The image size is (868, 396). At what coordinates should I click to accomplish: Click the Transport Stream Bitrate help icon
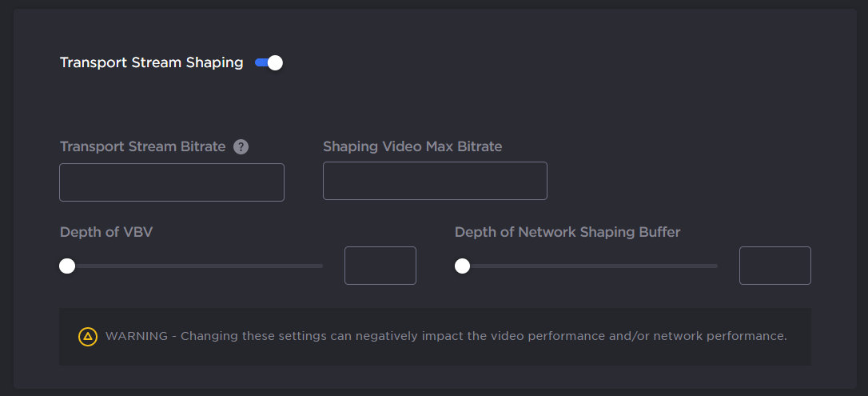tap(241, 147)
